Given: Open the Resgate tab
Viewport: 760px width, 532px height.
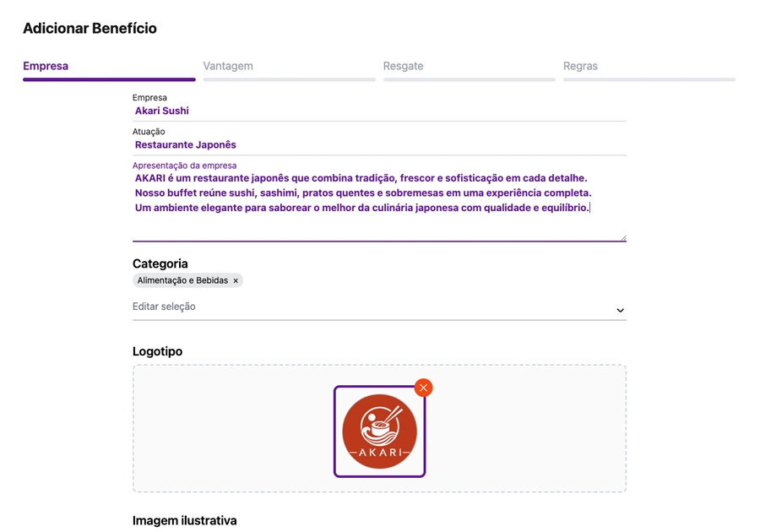Looking at the screenshot, I should point(404,66).
